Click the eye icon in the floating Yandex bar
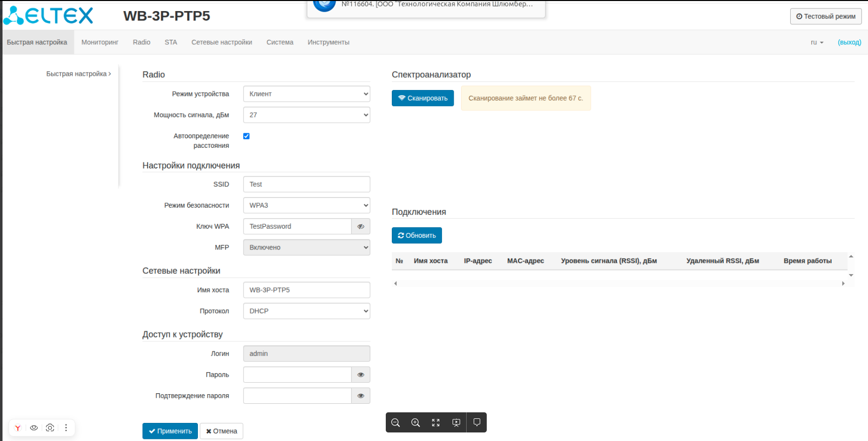Image resolution: width=868 pixels, height=441 pixels. tap(34, 428)
